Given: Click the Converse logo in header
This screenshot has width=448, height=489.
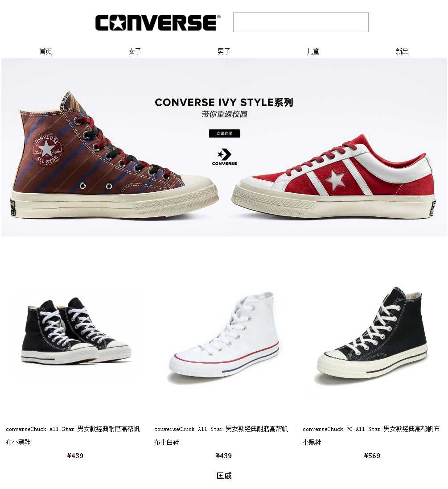Looking at the screenshot, I should [x=158, y=22].
